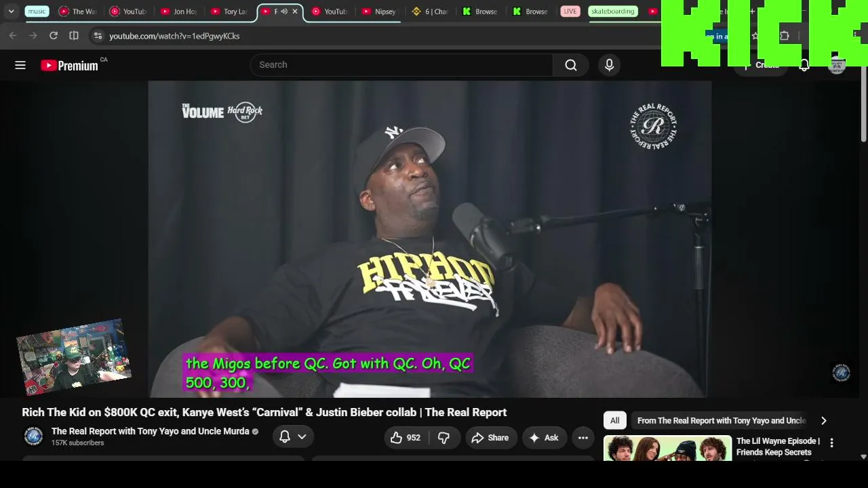The image size is (868, 488).
Task: Switch to the 'Nipsey' tab
Action: coord(380,12)
